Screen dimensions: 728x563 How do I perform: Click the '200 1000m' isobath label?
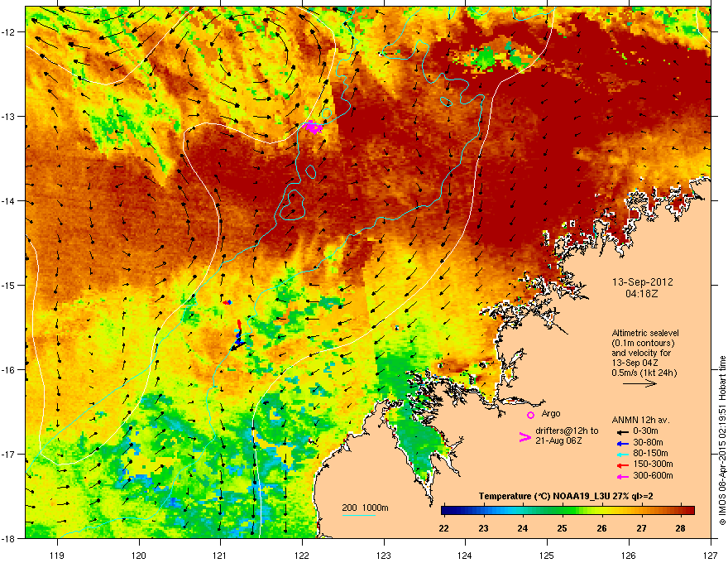[365, 508]
